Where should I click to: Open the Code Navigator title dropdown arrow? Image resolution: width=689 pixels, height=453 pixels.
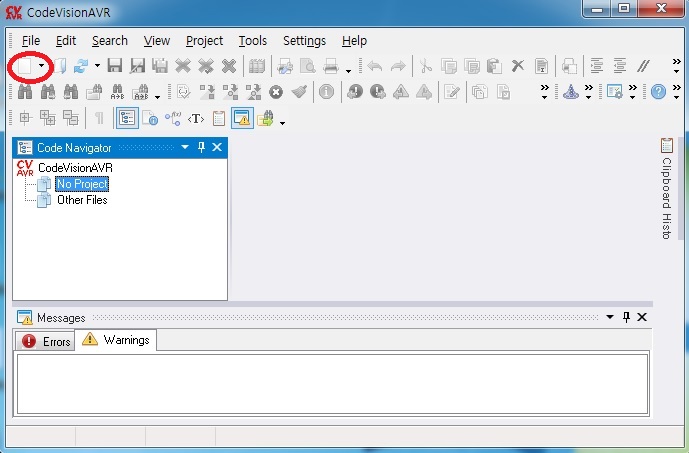click(184, 147)
